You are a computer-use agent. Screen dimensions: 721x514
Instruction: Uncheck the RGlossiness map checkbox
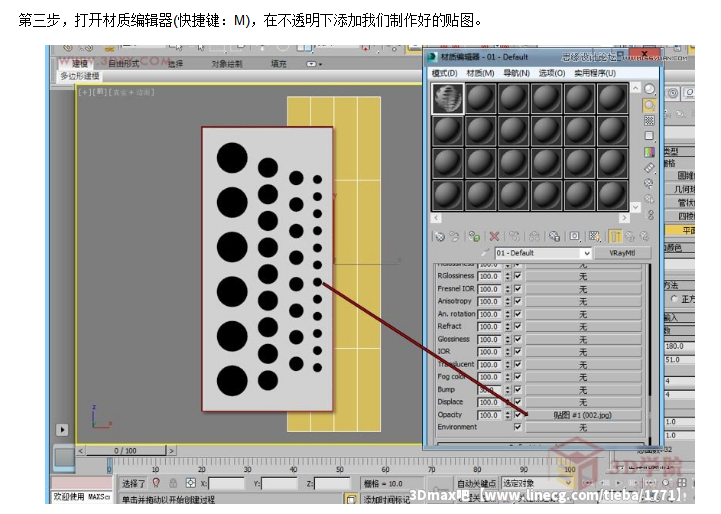coord(518,276)
